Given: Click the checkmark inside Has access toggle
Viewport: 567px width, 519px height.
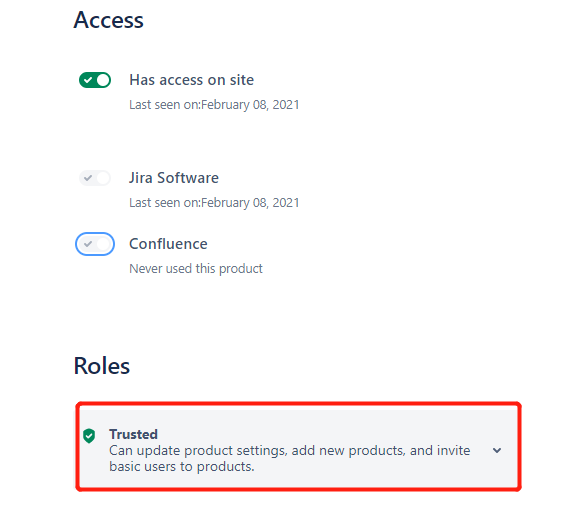Looking at the screenshot, I should [x=88, y=80].
